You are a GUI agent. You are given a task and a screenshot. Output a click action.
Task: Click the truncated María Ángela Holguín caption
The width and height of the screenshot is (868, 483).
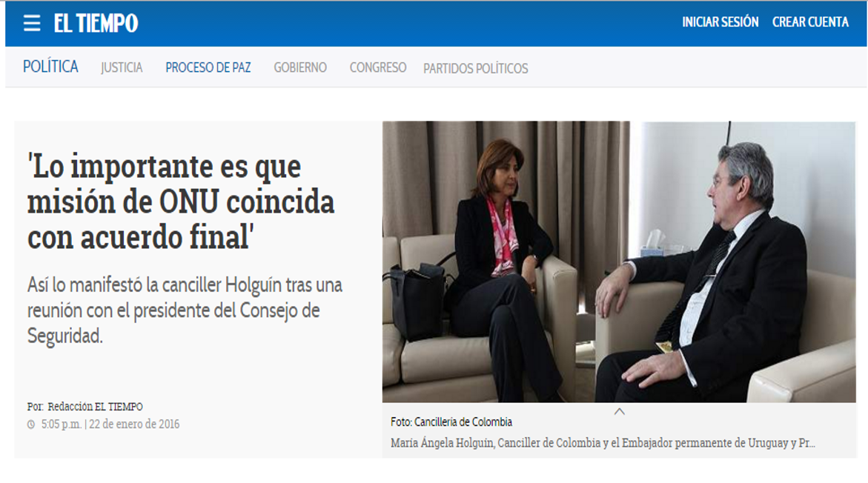pyautogui.click(x=603, y=443)
